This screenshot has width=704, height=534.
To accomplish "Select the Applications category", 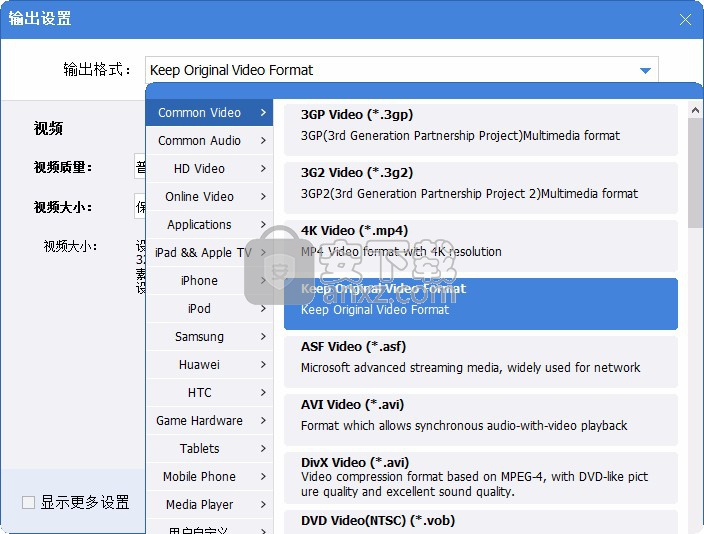I will (209, 225).
